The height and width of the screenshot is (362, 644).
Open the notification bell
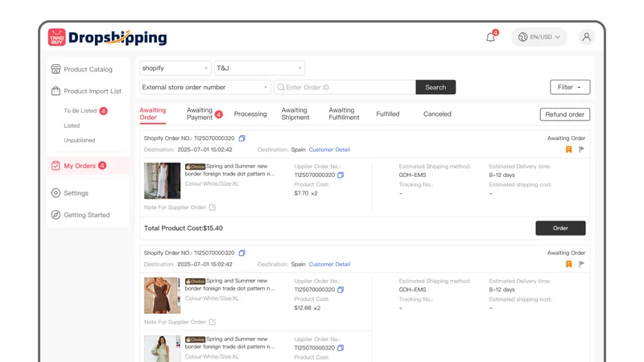tap(490, 37)
